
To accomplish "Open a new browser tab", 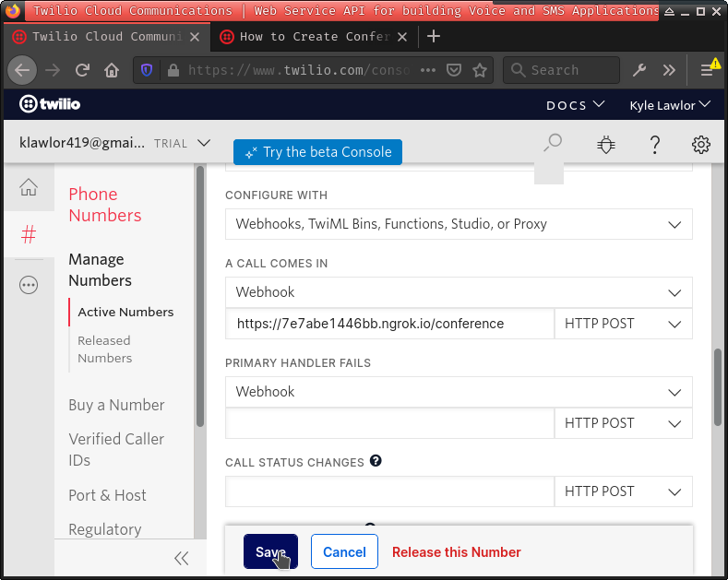I will click(433, 36).
